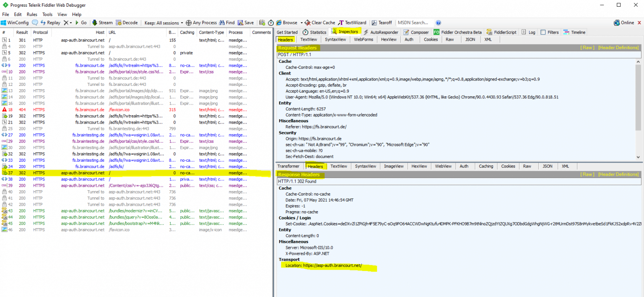Expand the remove sessions X dropdown arrow
The width and height of the screenshot is (644, 297).
click(x=70, y=22)
